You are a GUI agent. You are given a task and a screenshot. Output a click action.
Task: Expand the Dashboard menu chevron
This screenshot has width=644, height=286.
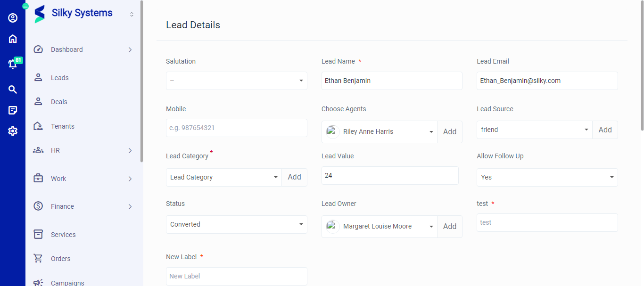130,50
